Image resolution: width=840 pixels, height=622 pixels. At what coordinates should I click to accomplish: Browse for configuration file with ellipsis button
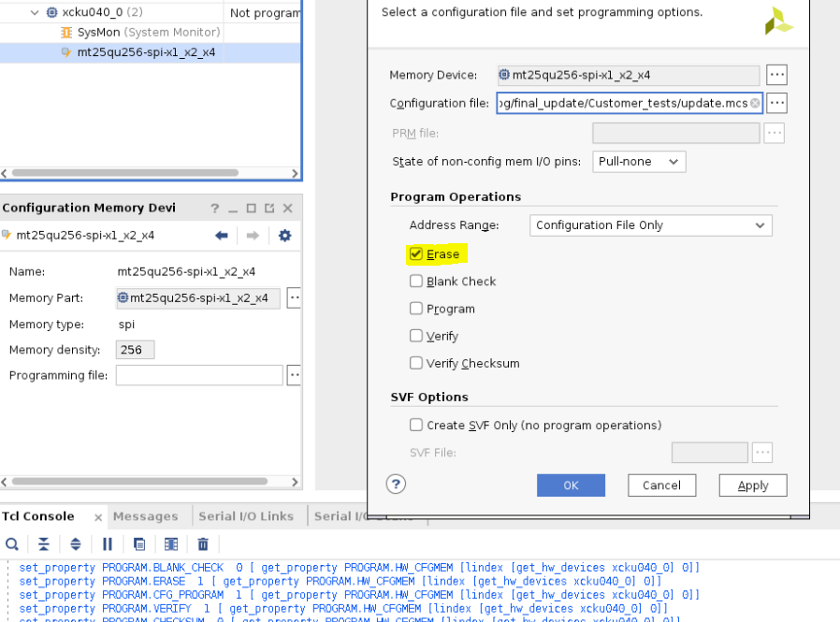point(776,103)
